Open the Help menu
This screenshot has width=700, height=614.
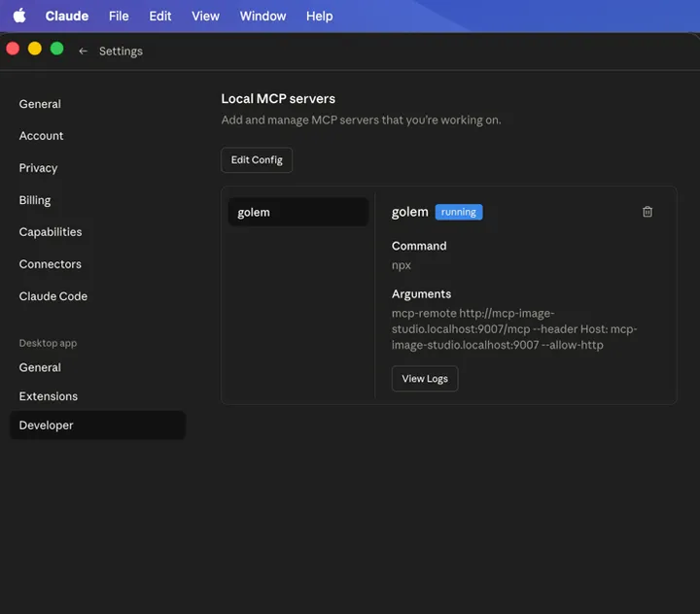point(319,17)
